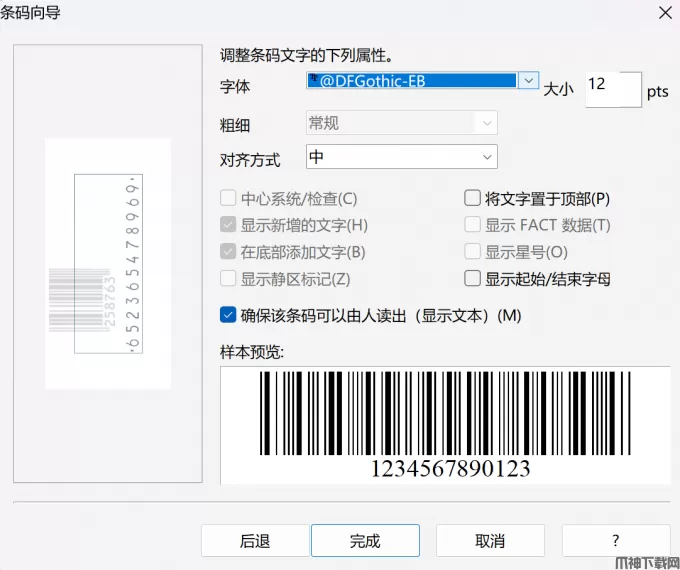Toggle 中心系统/检查(C) checkbox
The width and height of the screenshot is (680, 570).
pyautogui.click(x=229, y=199)
